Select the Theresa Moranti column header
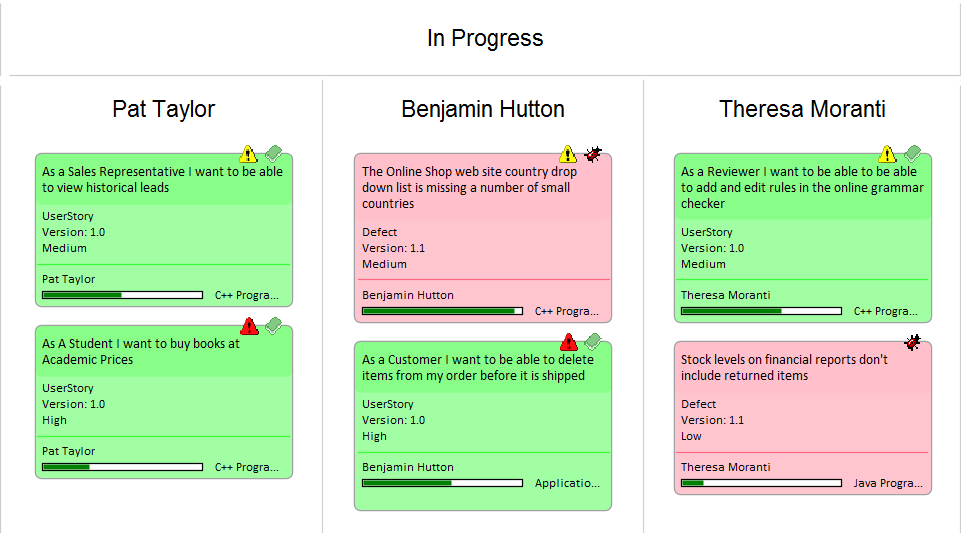Screen dimensions: 961x533 pos(802,109)
